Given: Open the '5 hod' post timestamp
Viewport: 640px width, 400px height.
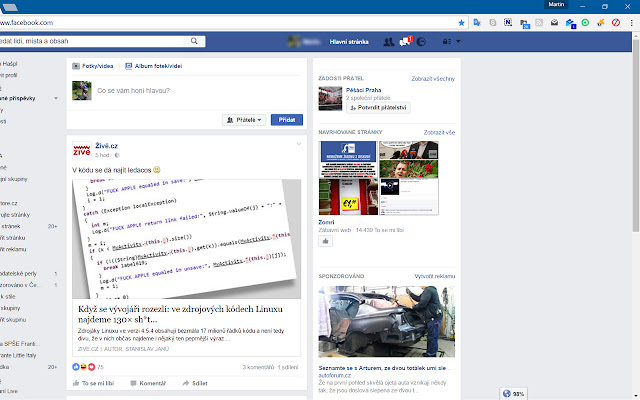Looking at the screenshot, I should click(102, 156).
